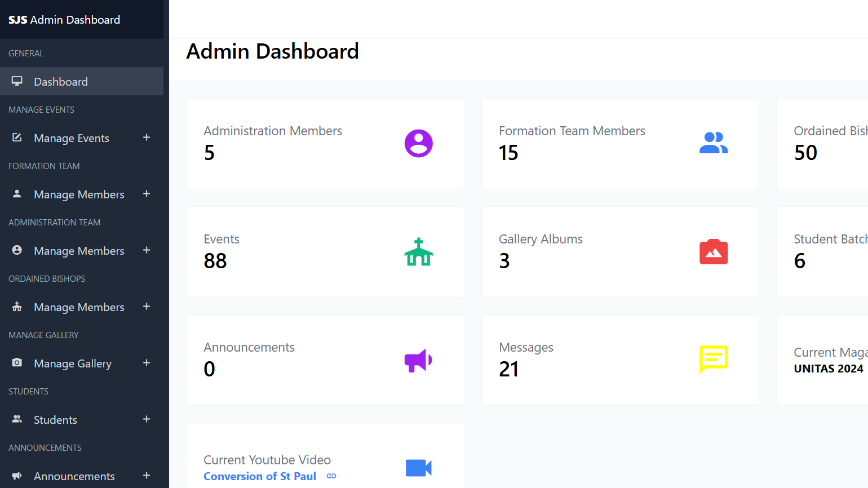
Task: Click the purple megaphone icon on Announcements card
Action: pos(419,360)
